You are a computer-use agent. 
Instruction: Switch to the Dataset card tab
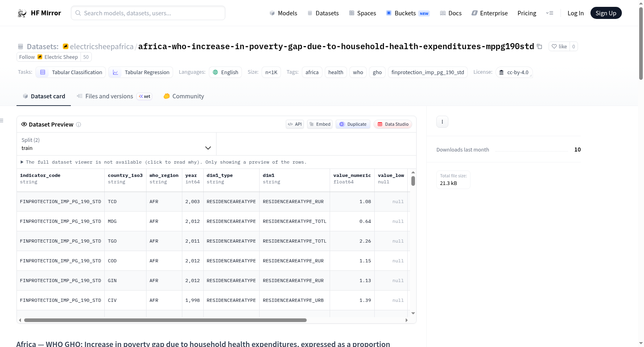point(43,96)
